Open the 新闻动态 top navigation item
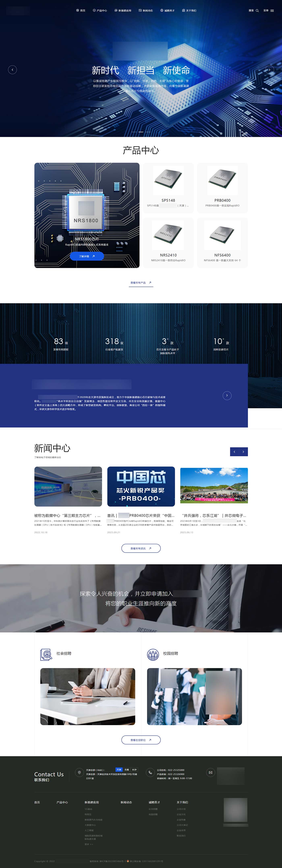The image size is (282, 868). (x=146, y=10)
